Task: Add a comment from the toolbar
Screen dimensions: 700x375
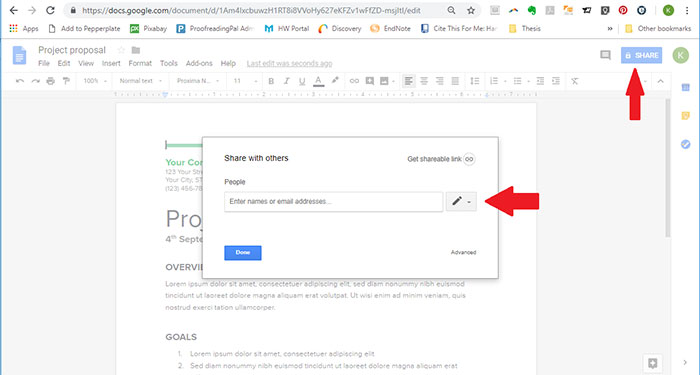Action: pyautogui.click(x=370, y=81)
